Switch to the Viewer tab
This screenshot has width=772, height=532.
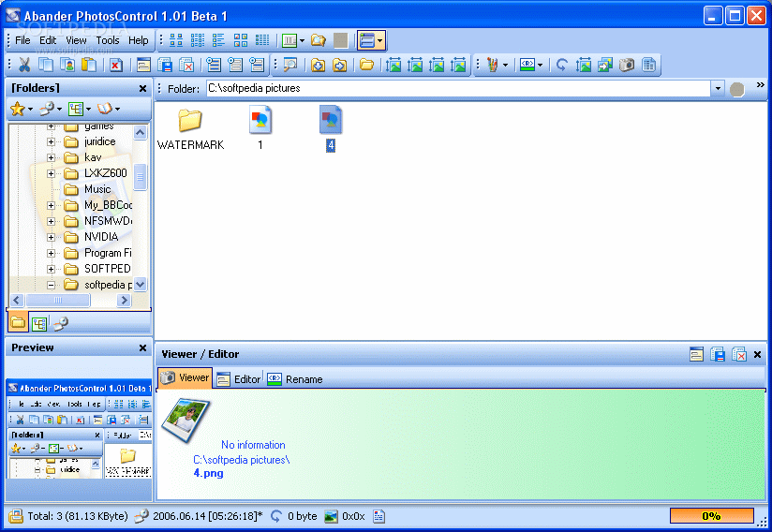tap(186, 377)
